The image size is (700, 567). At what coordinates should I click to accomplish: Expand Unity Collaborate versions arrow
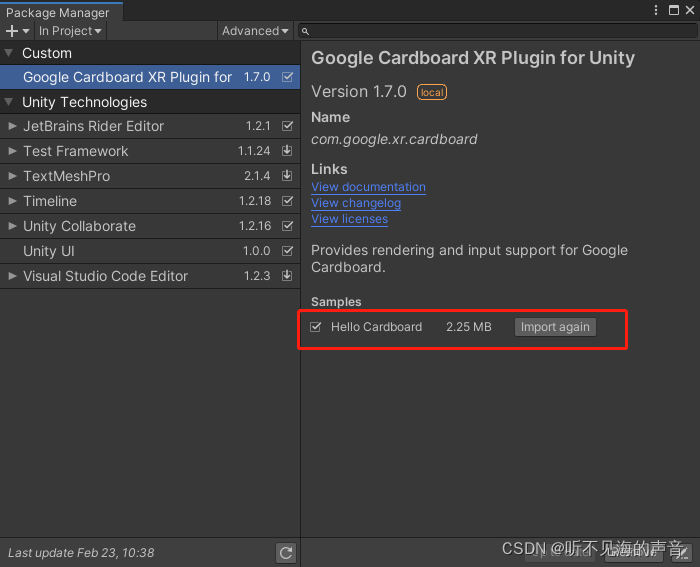click(12, 226)
